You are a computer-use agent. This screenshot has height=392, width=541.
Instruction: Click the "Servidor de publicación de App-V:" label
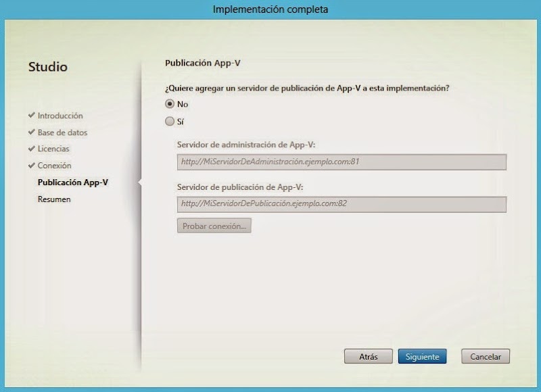(240, 187)
